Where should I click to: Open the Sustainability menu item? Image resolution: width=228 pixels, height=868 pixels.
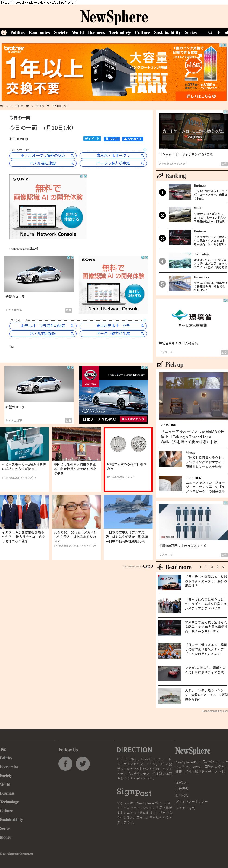(167, 33)
